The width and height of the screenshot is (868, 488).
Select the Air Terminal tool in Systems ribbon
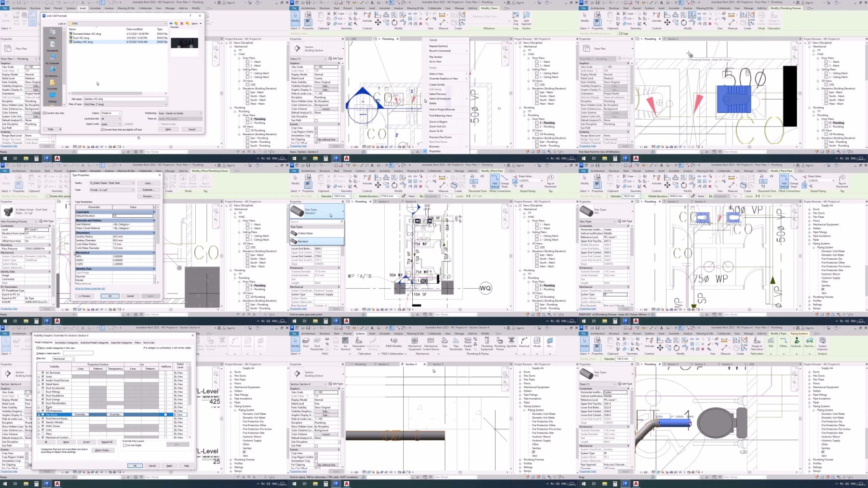pos(345,344)
